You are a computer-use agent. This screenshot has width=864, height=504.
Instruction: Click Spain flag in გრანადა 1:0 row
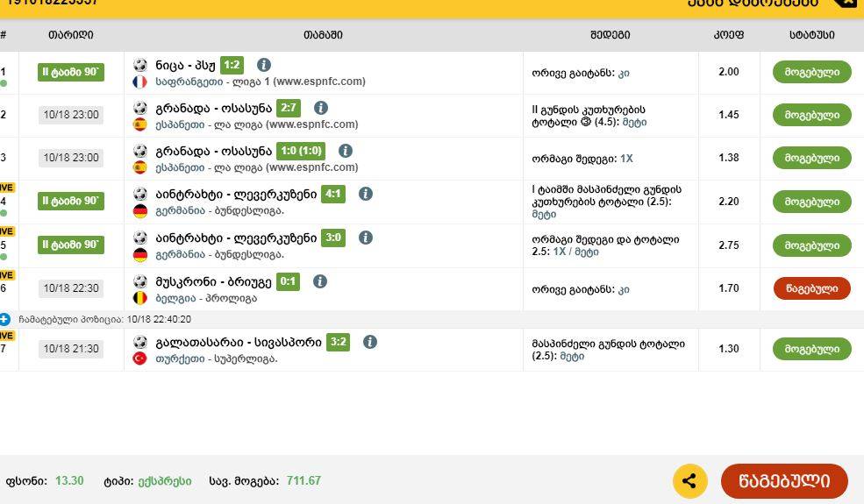140,167
